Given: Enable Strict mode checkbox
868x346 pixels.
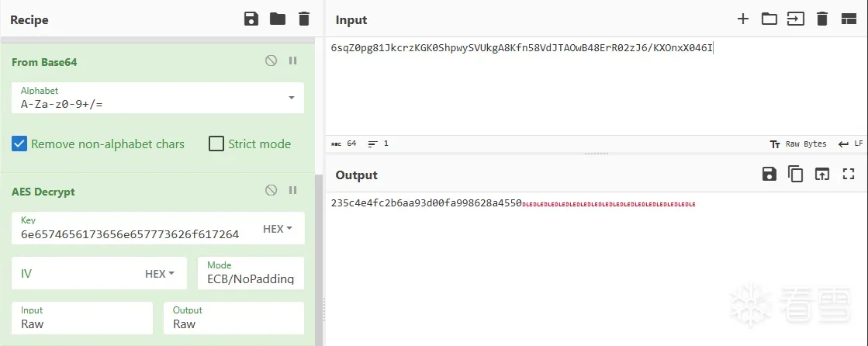Looking at the screenshot, I should pos(216,144).
